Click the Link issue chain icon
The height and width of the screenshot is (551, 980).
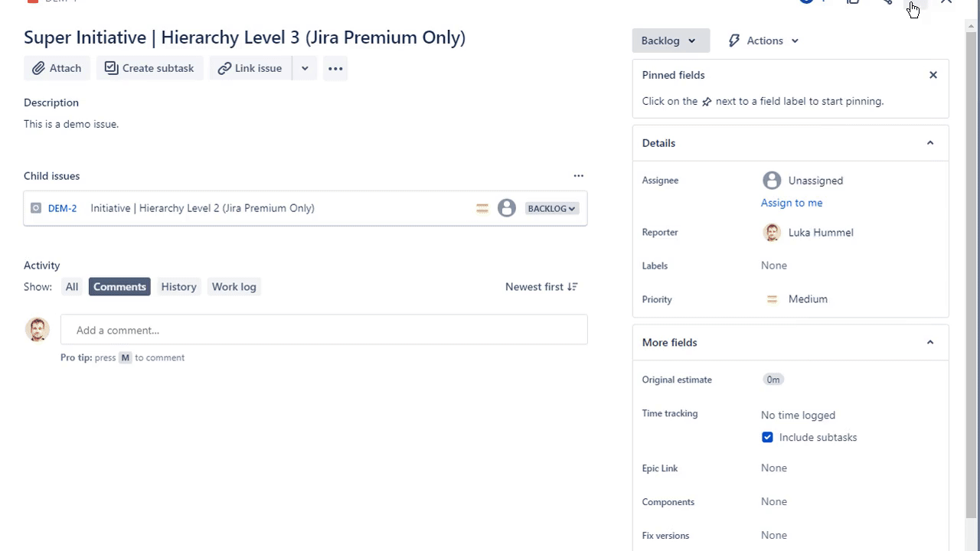click(224, 68)
